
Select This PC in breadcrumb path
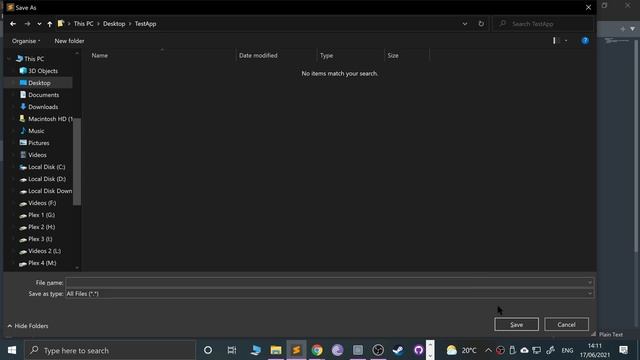pos(84,24)
